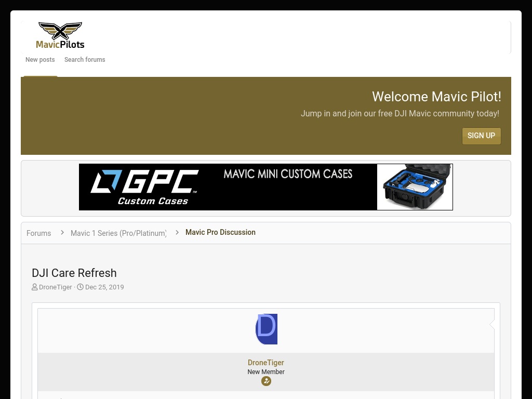Click thread author DroneTiger under title

pyautogui.click(x=55, y=287)
